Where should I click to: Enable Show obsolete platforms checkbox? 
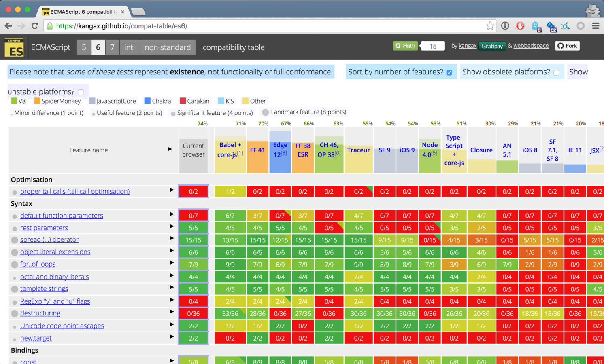557,72
